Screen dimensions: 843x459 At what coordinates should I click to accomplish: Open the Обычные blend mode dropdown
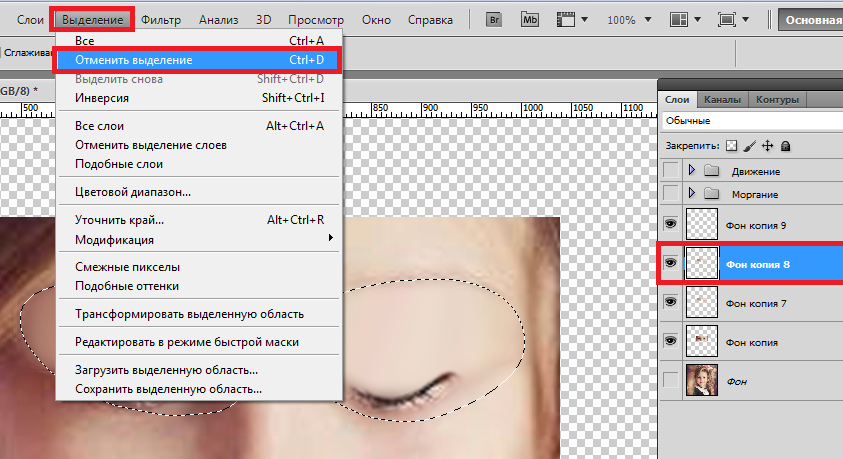coord(750,120)
